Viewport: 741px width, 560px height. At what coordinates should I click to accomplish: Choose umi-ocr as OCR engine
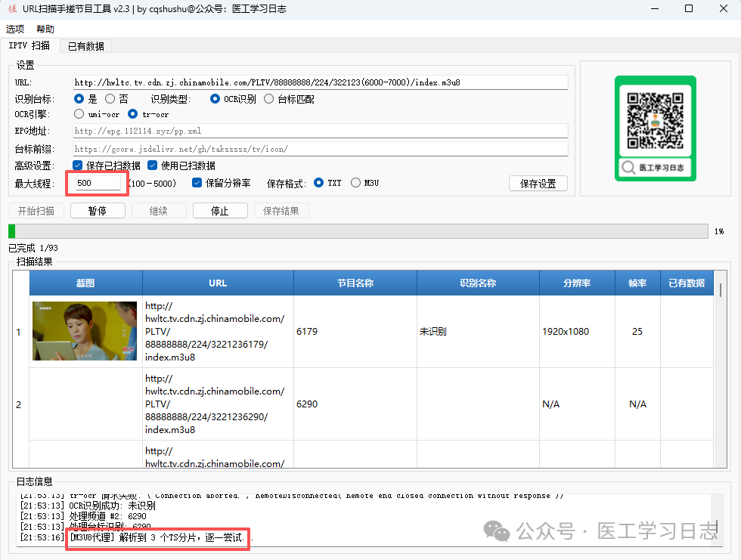[79, 114]
